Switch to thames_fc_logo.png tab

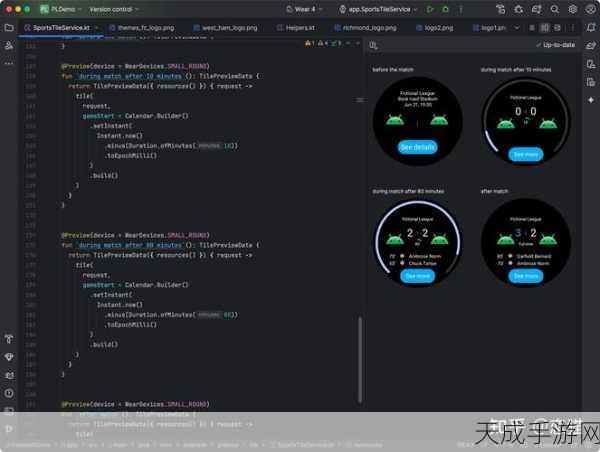pos(142,28)
